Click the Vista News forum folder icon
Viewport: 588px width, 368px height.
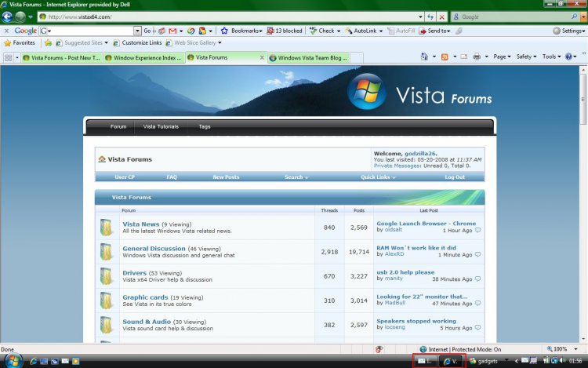coord(106,228)
